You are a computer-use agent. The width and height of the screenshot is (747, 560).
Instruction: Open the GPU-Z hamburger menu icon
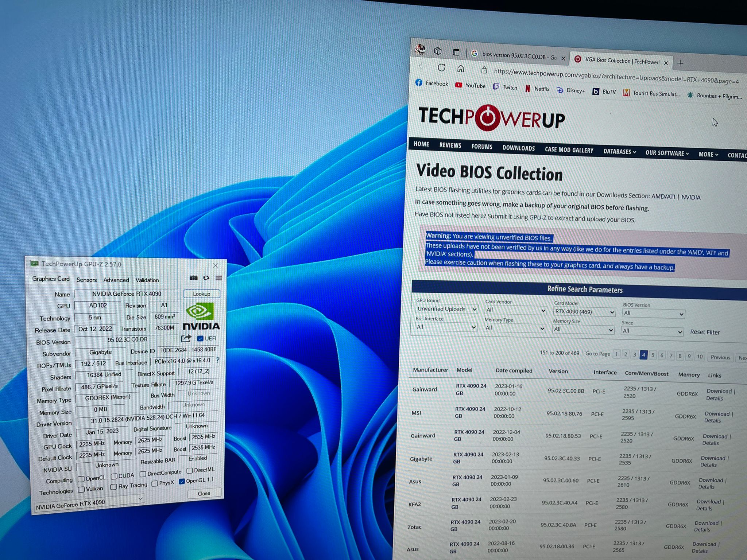tap(219, 278)
